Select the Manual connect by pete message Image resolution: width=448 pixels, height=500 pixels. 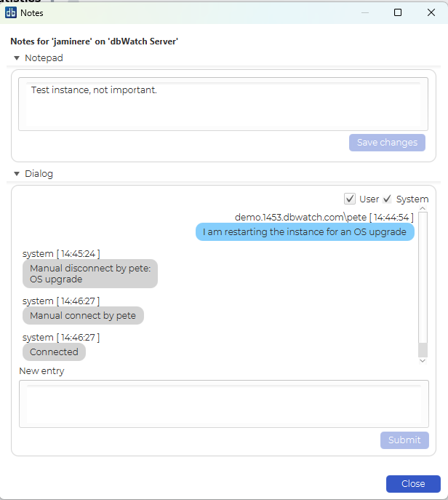84,316
